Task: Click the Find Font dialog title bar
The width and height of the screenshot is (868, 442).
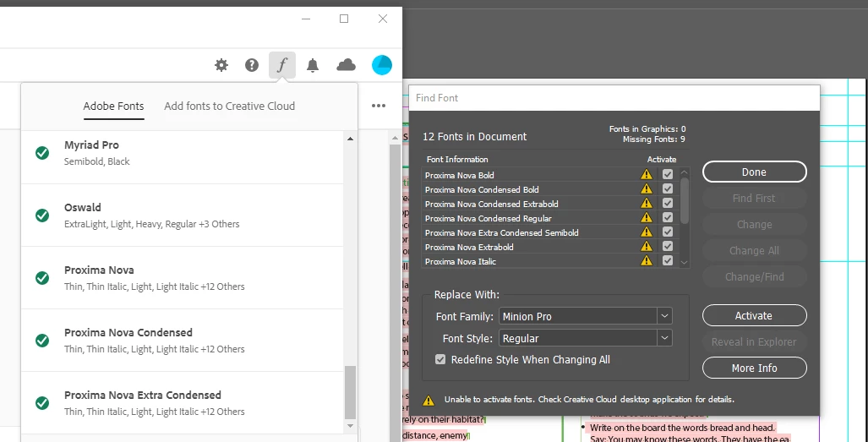Action: click(x=614, y=98)
